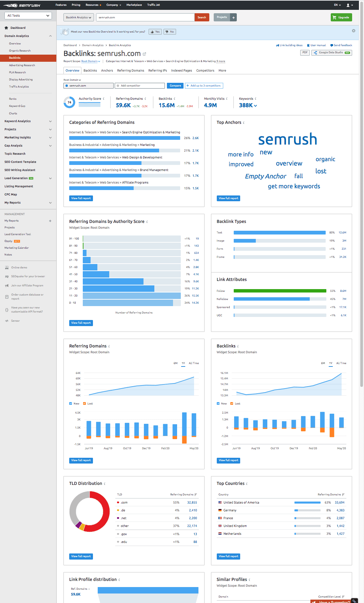Click the Compare button
364x603 pixels.
175,86
